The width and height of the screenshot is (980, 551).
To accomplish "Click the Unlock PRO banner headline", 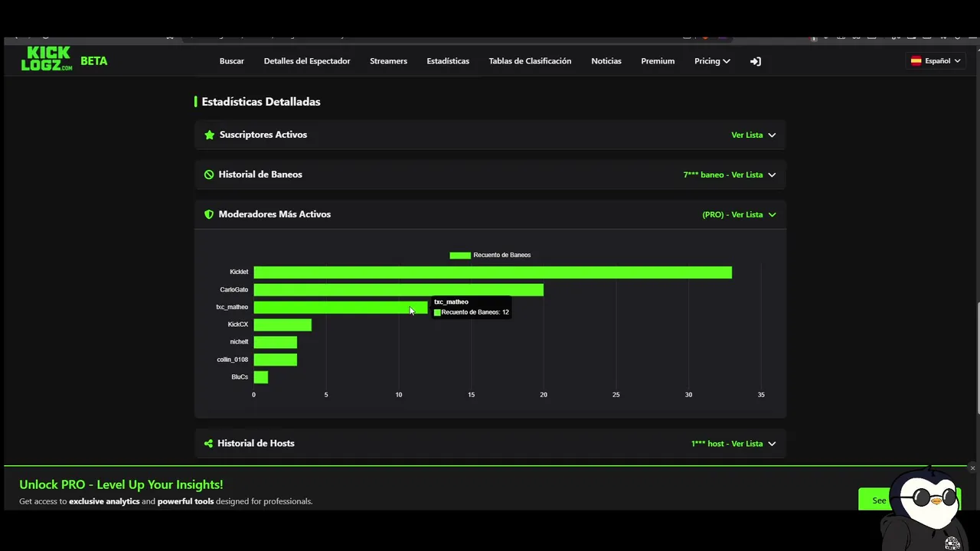I will (x=121, y=484).
